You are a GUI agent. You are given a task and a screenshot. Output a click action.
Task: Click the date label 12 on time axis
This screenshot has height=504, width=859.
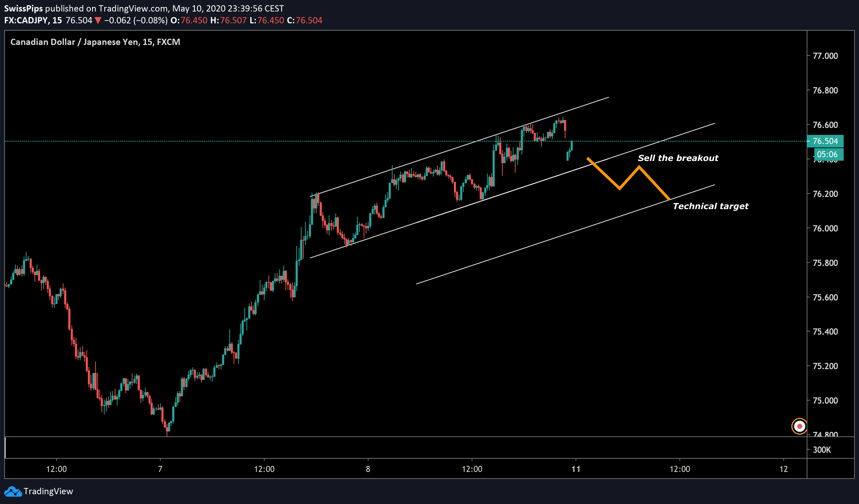click(784, 469)
